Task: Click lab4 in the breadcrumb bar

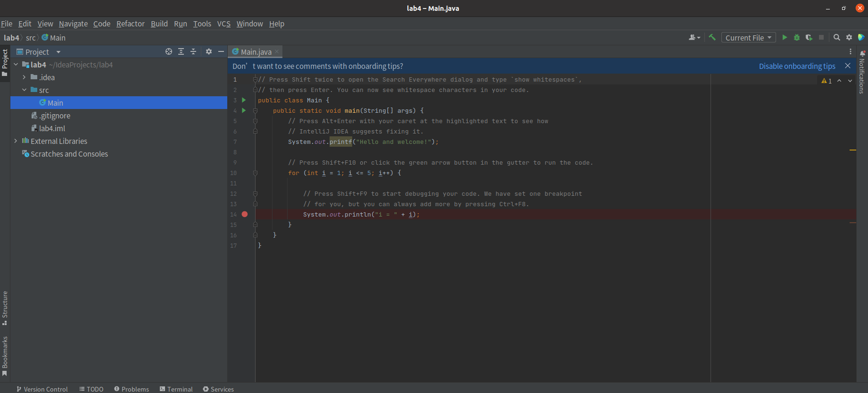Action: [11, 38]
